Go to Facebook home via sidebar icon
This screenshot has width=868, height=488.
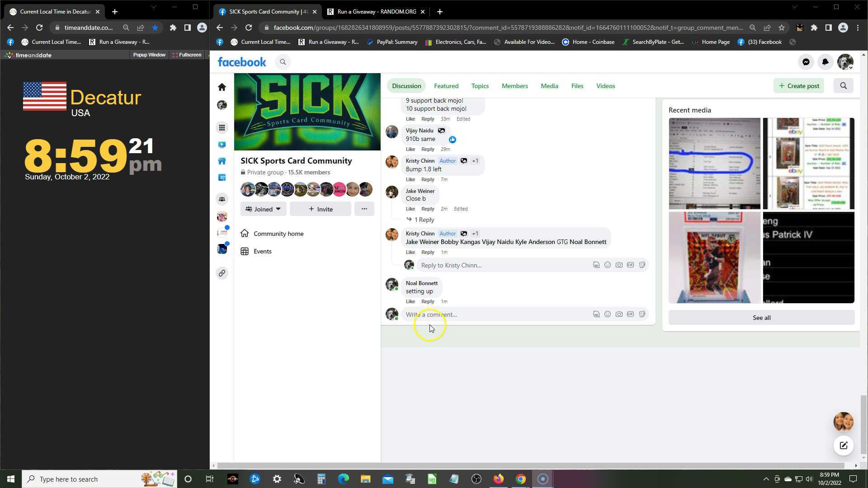[222, 87]
